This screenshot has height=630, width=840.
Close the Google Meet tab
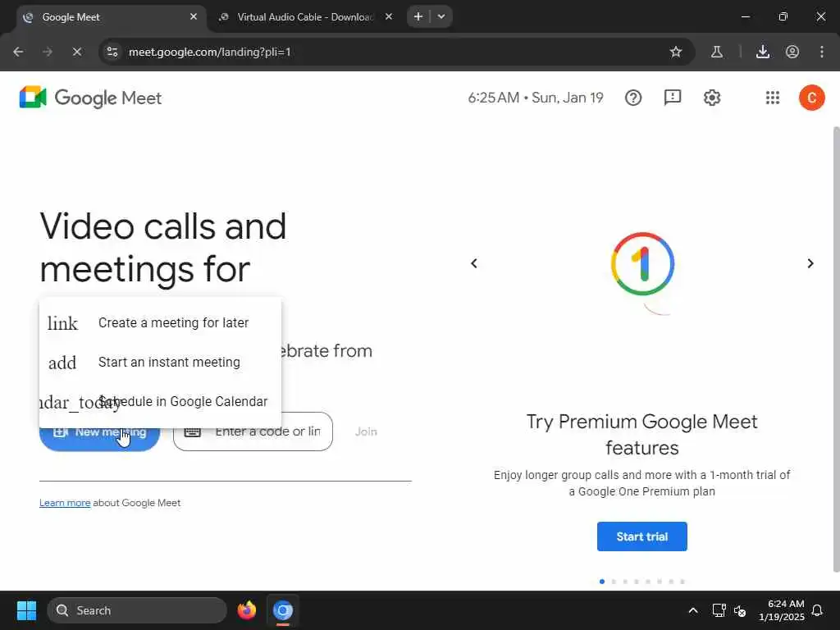click(194, 16)
